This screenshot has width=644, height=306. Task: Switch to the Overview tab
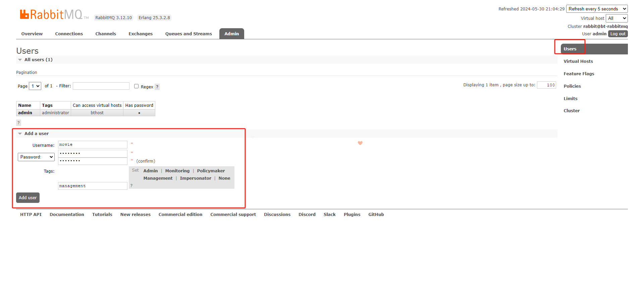(x=32, y=34)
